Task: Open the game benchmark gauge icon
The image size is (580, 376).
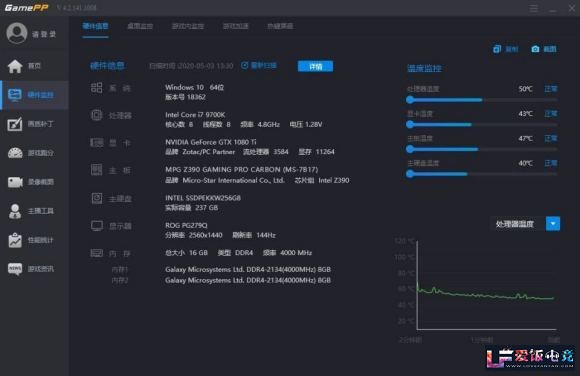Action: pyautogui.click(x=15, y=153)
